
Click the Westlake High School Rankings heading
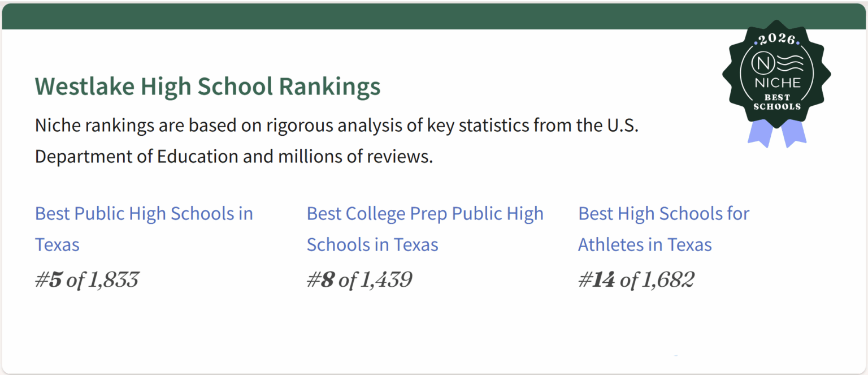click(207, 87)
